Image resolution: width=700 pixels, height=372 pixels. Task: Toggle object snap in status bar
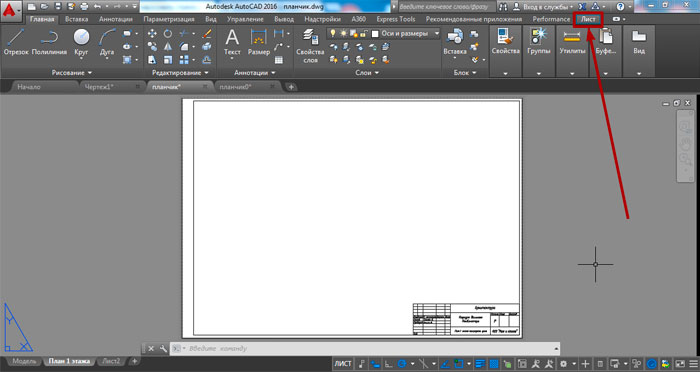[x=458, y=364]
